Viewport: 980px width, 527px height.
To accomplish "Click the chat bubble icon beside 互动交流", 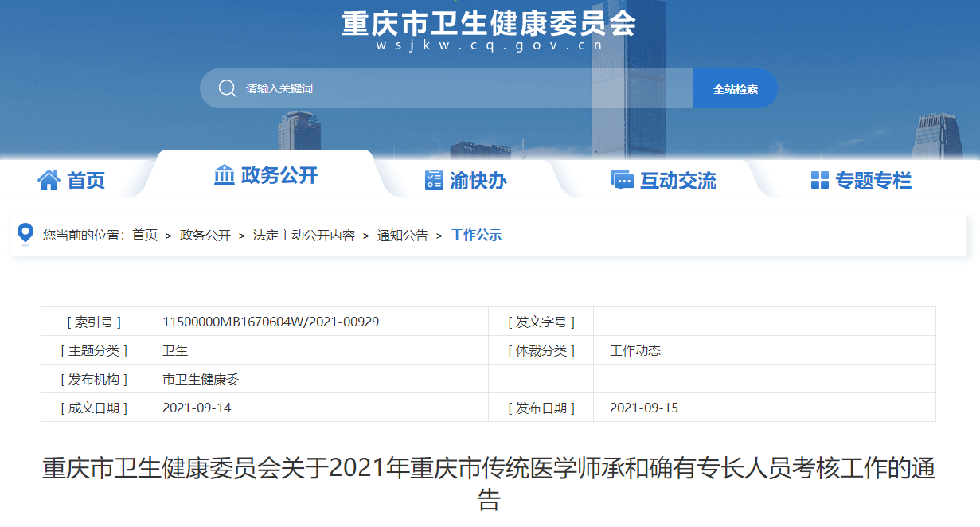I will coord(622,181).
